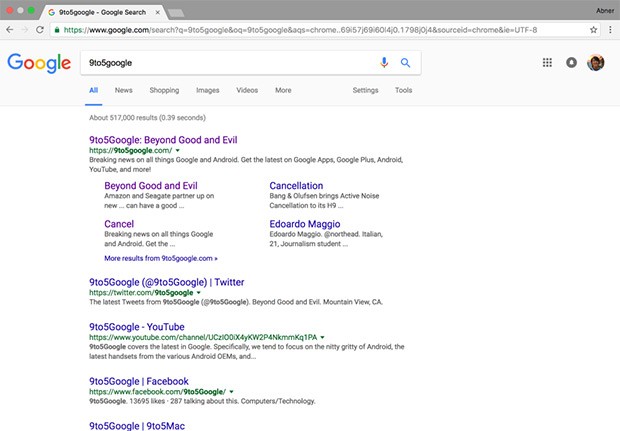Open the Cancel sitelink
Viewport: 620px width, 431px height.
[119, 224]
